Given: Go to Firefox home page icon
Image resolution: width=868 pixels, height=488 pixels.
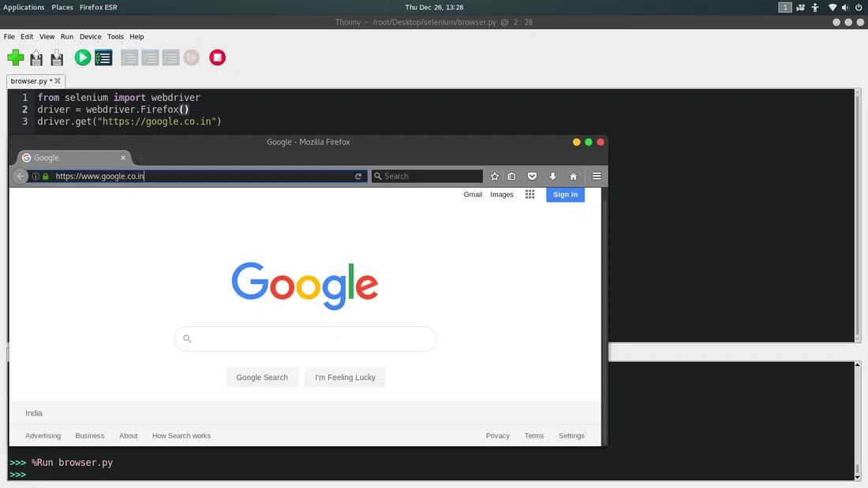Looking at the screenshot, I should click(x=574, y=176).
